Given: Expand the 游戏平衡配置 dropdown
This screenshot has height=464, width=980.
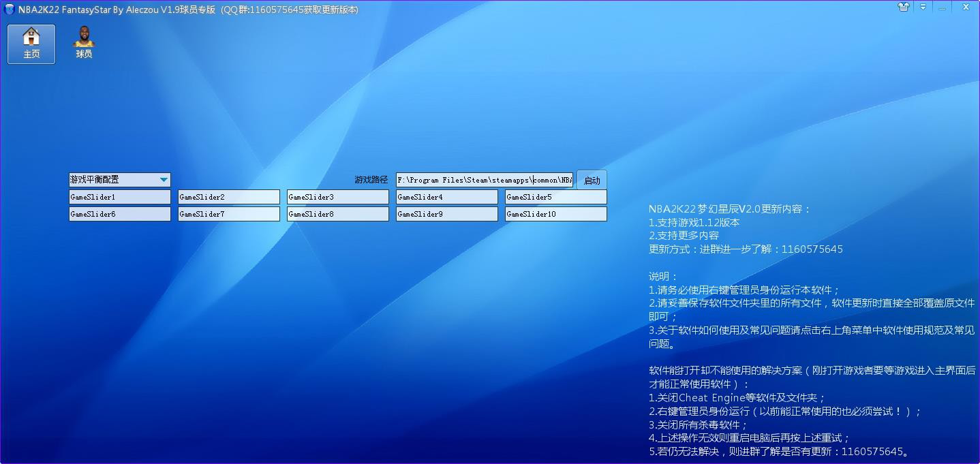Looking at the screenshot, I should click(x=164, y=180).
